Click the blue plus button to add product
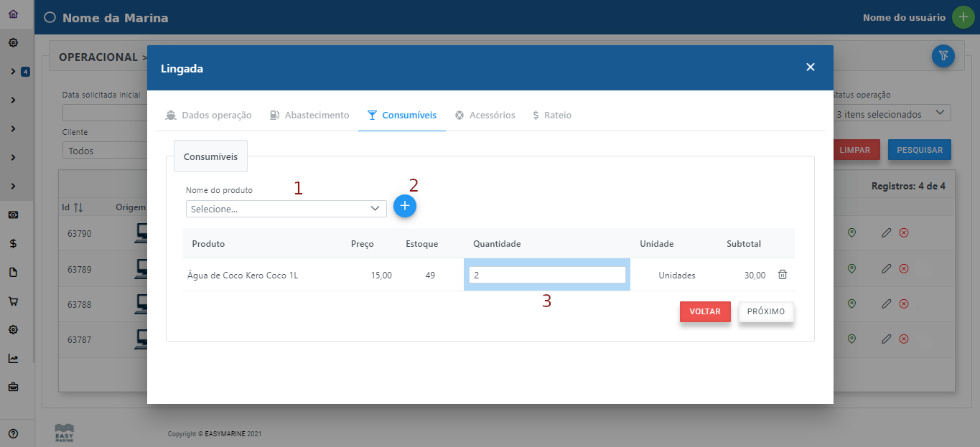Image resolution: width=980 pixels, height=447 pixels. [x=405, y=206]
